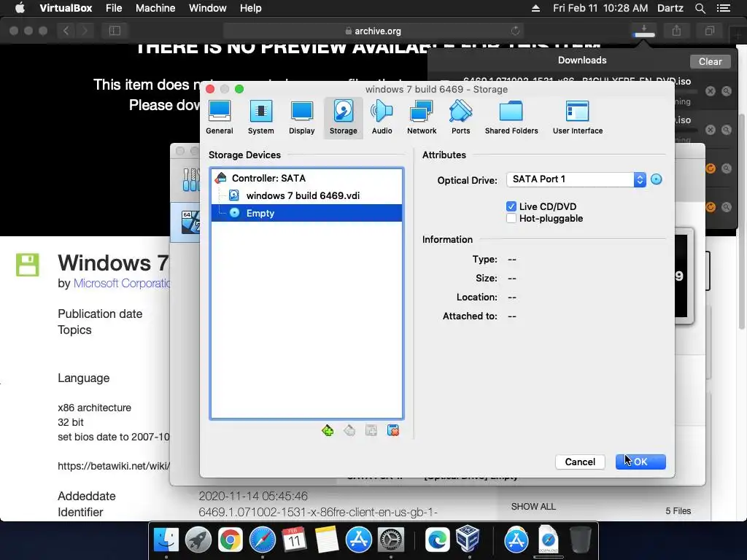This screenshot has height=560, width=747.
Task: Open the SATA Port 1 dropdown
Action: point(576,179)
